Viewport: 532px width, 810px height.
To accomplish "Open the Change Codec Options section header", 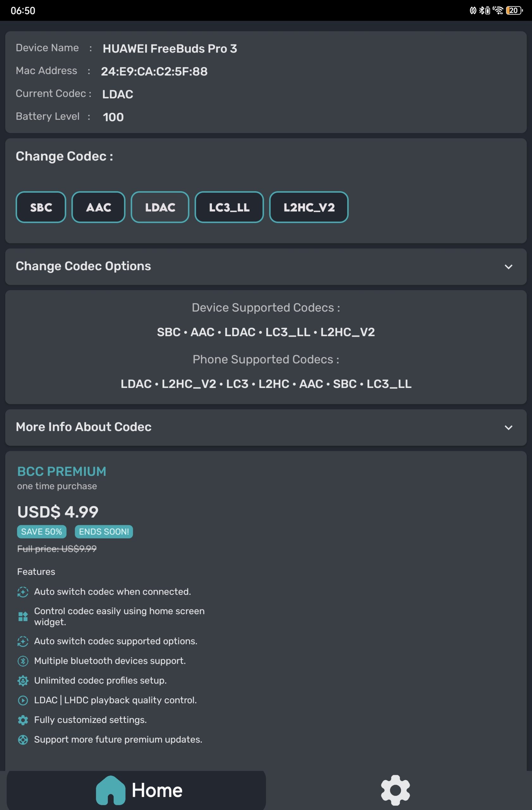I will click(266, 266).
